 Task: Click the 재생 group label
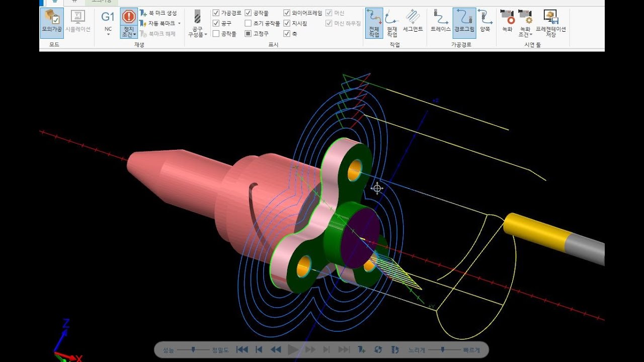point(139,45)
